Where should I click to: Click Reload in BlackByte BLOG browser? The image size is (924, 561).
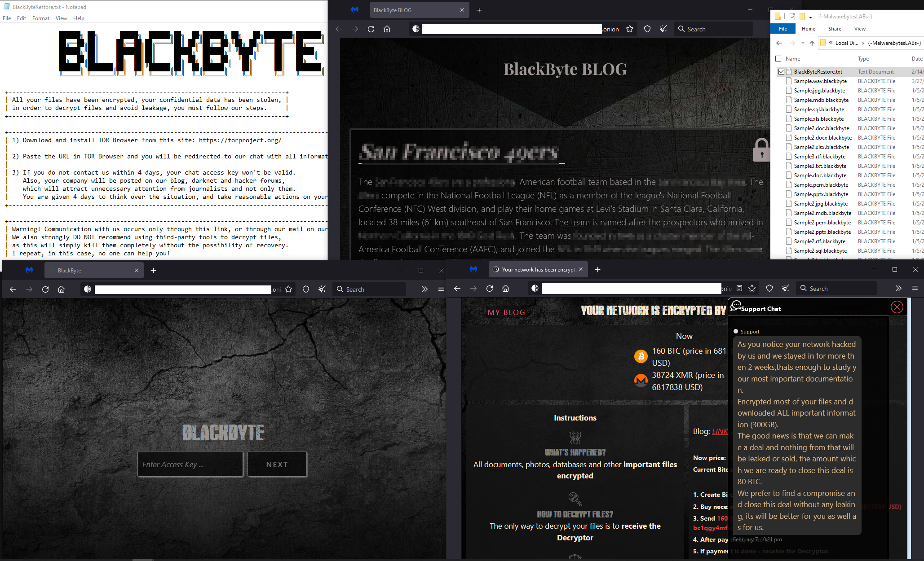coord(371,29)
